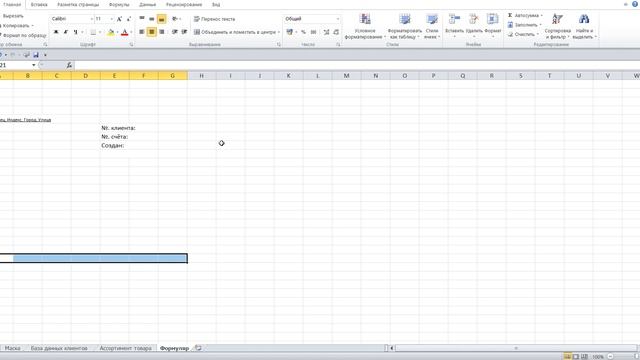The width and height of the screenshot is (640, 360).
Task: Click Объединить и поместить в центре
Action: [235, 32]
